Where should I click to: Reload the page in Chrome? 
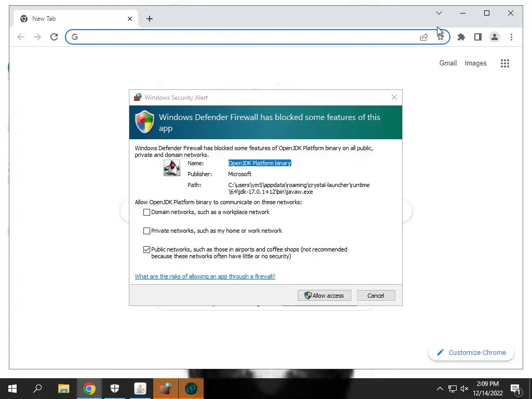tap(54, 37)
